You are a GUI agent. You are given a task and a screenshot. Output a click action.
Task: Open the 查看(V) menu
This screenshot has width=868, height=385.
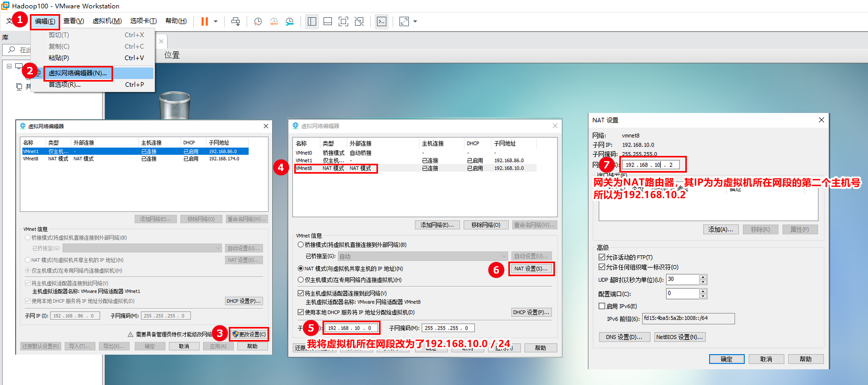click(x=74, y=21)
